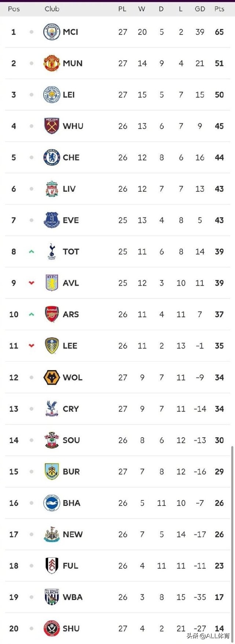Viewport: 235px width, 644px height.
Task: Sort by the Pts column header
Action: click(x=219, y=9)
